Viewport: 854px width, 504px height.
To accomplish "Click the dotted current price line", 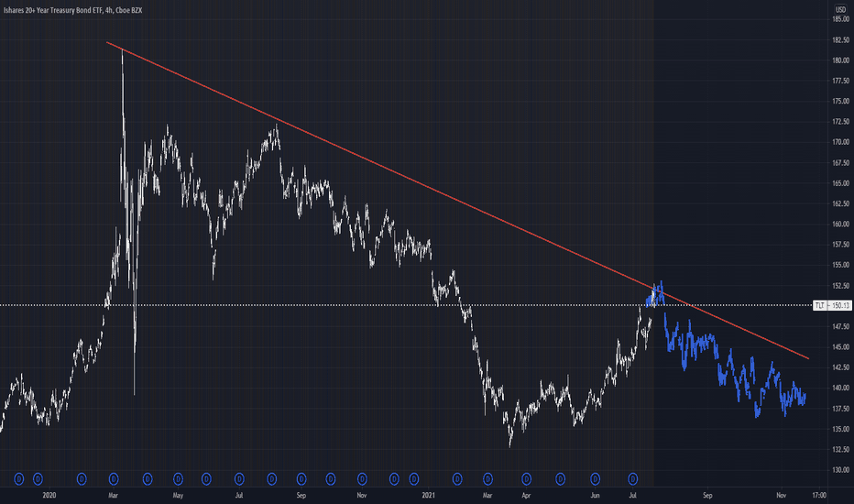I will [x=406, y=305].
